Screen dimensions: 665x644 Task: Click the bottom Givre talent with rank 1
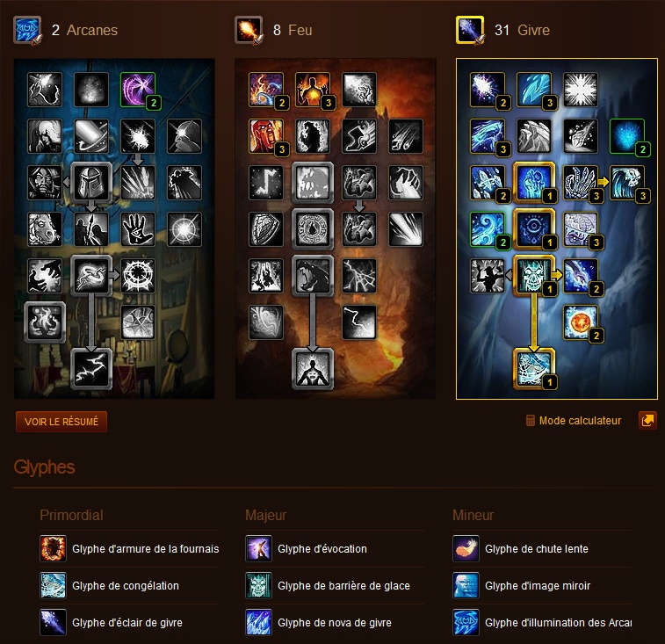(534, 369)
